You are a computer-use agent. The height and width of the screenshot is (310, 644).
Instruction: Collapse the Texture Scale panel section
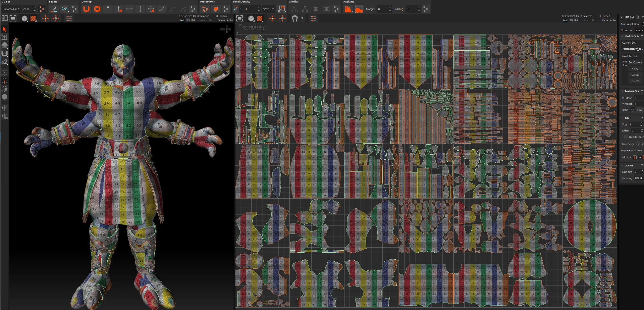tap(623, 91)
